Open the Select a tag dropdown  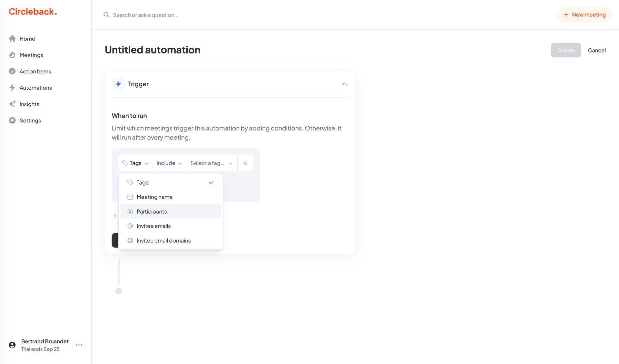point(211,163)
